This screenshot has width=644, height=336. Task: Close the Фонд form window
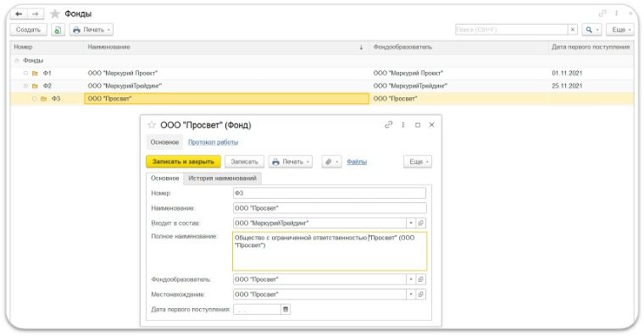(x=431, y=124)
